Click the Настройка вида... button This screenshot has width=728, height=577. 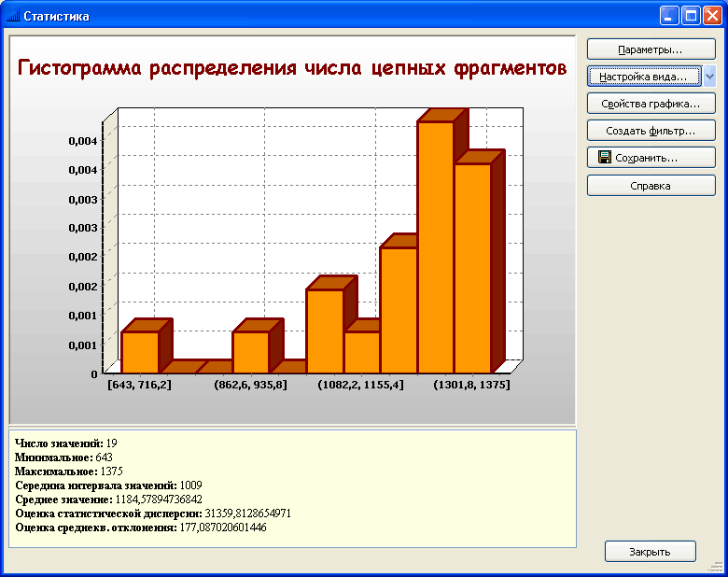(644, 77)
